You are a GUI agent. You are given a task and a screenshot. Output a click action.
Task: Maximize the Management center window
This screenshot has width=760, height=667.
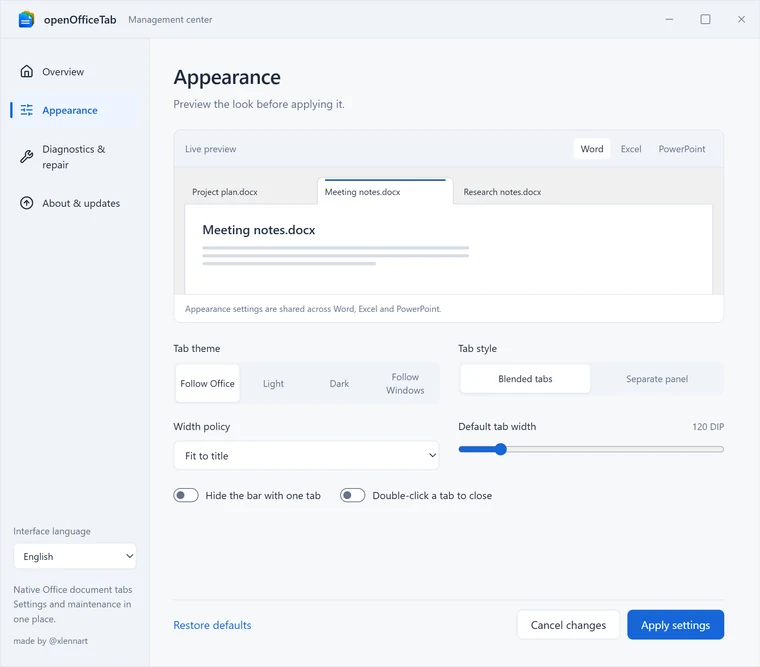point(705,19)
